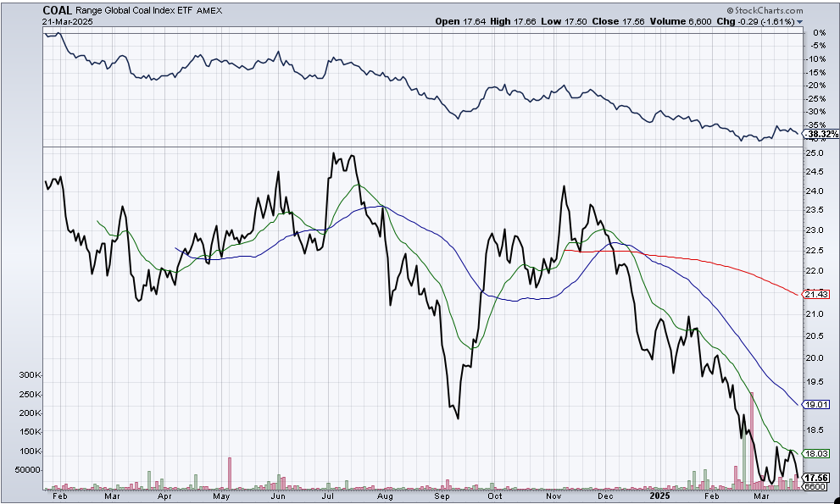Click the 22.0 price axis label
This screenshot has width=840, height=504.
tap(815, 271)
